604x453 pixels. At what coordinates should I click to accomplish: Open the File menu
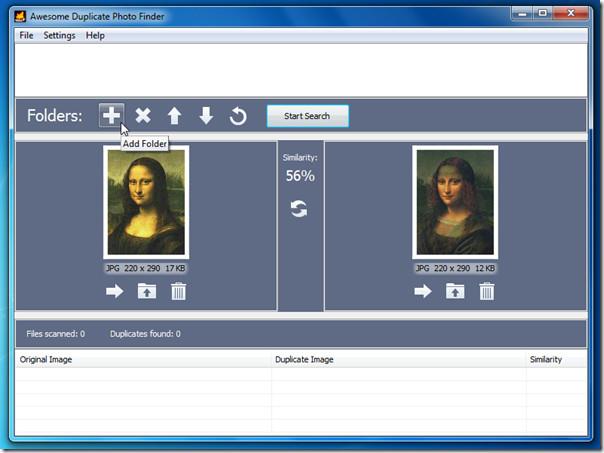coord(26,35)
